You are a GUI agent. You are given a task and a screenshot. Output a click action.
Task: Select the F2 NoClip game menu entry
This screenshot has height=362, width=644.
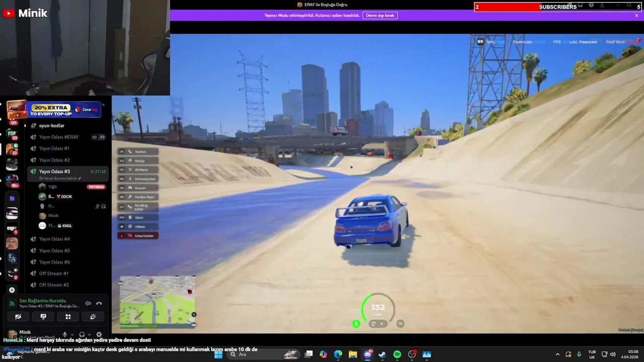coord(138,161)
